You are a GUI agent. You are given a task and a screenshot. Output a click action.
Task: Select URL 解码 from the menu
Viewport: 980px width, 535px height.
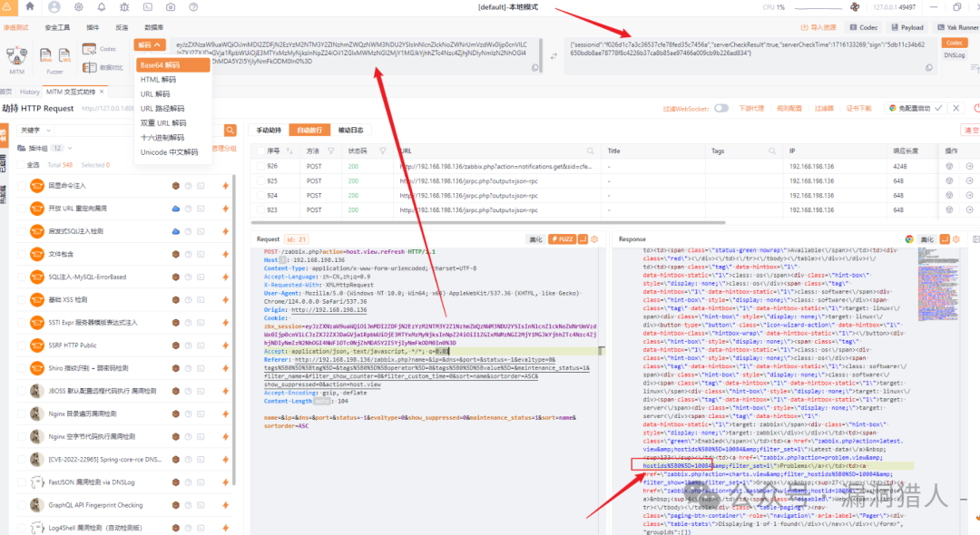172,94
